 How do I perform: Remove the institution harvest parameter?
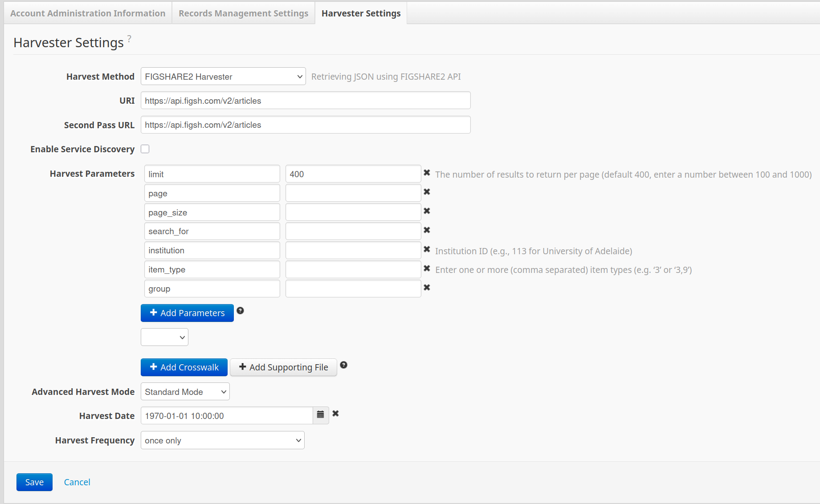(427, 249)
